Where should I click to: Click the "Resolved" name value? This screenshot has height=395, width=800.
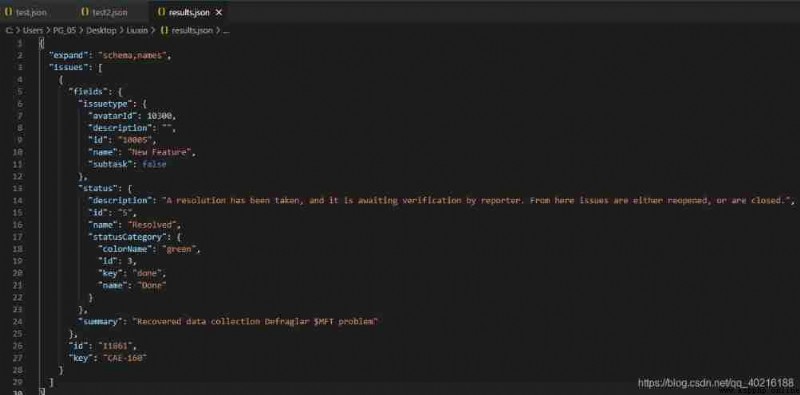click(153, 225)
